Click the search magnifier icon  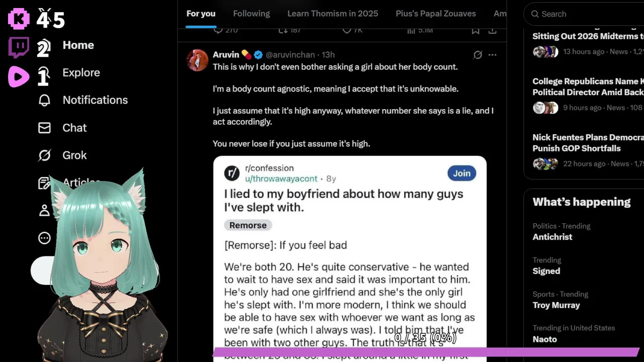pyautogui.click(x=534, y=14)
